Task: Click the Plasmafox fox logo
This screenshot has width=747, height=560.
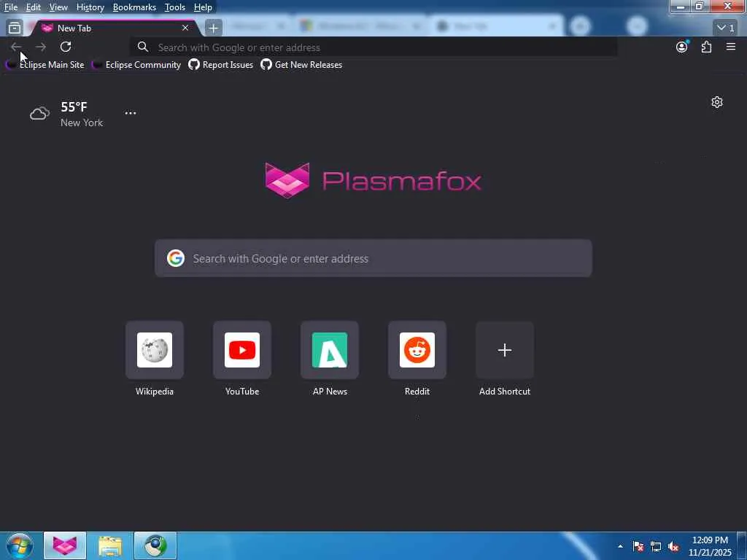Action: (287, 180)
